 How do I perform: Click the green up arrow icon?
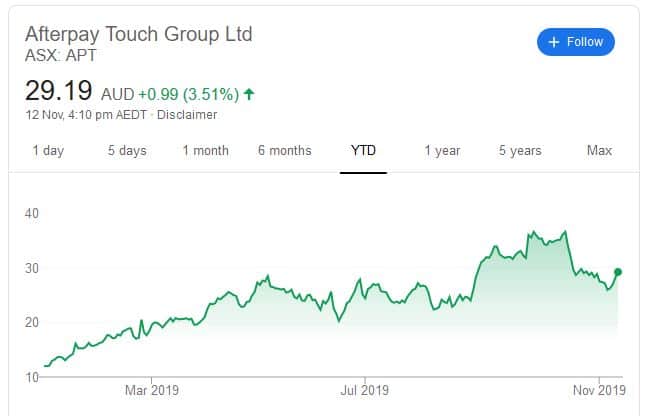[x=249, y=94]
